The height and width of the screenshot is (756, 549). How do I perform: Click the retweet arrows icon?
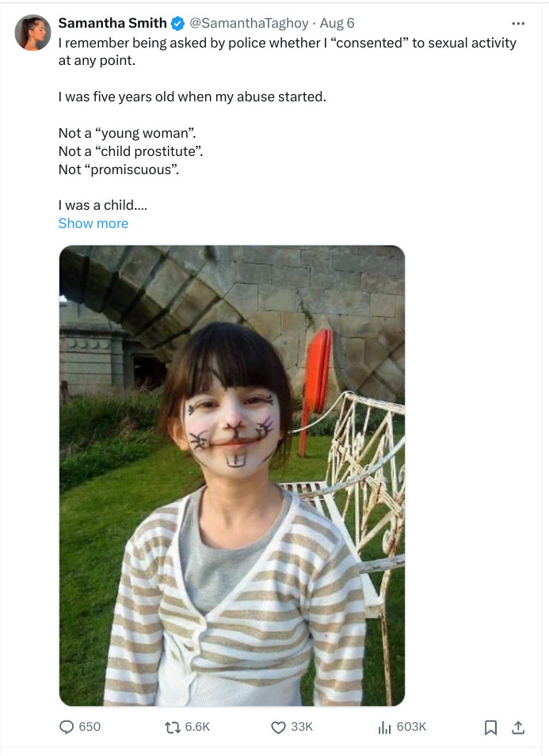pos(171,727)
